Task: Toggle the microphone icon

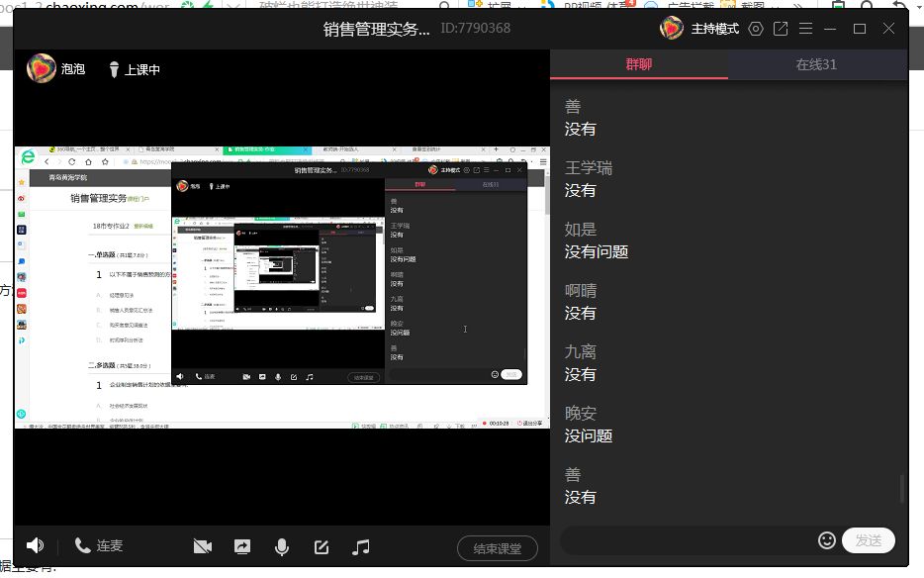Action: (x=282, y=546)
